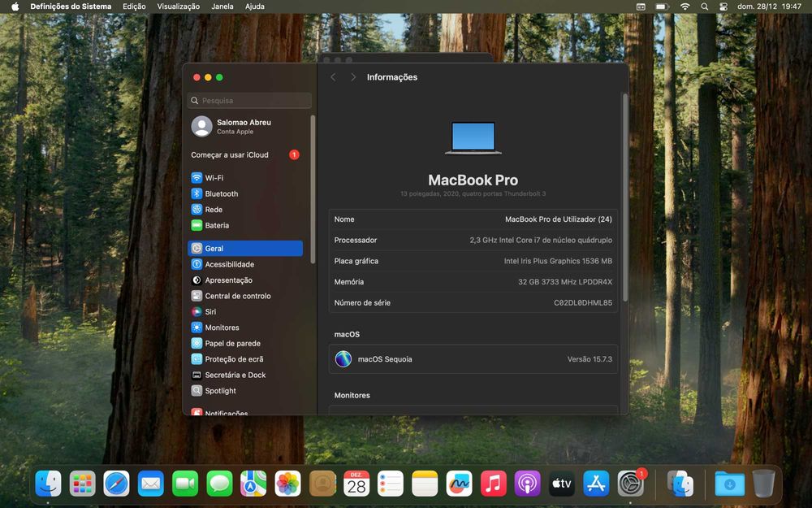812x508 pixels.
Task: Open the Visualização menu
Action: coord(178,7)
